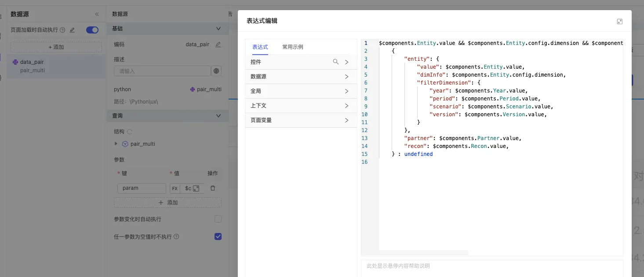Click the hover help description area

[492, 268]
